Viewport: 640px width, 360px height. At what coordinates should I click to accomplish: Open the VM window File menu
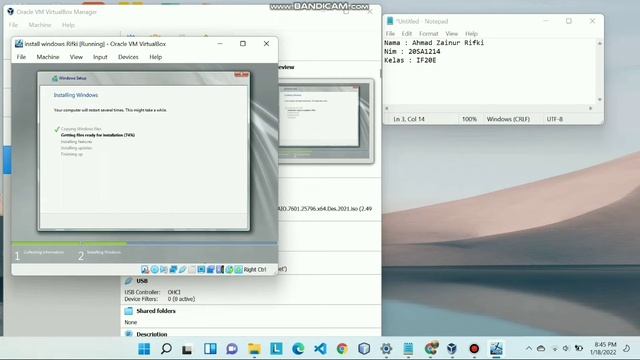tap(21, 57)
